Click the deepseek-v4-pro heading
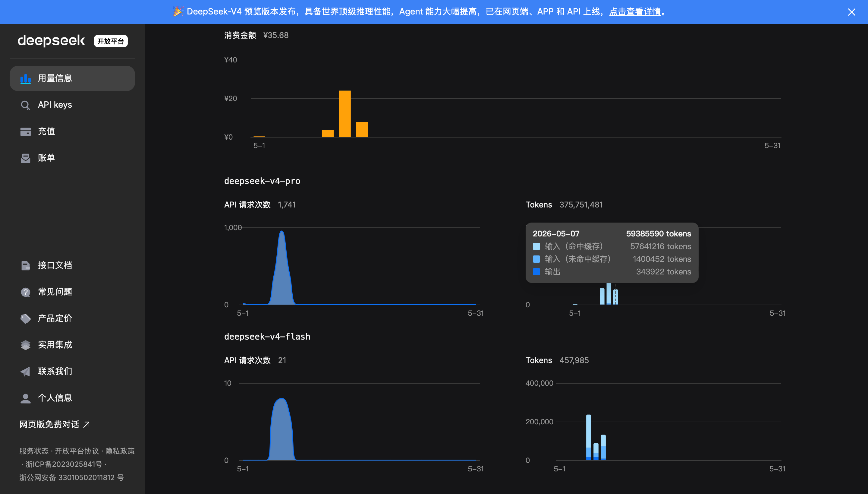The image size is (868, 494). [262, 181]
